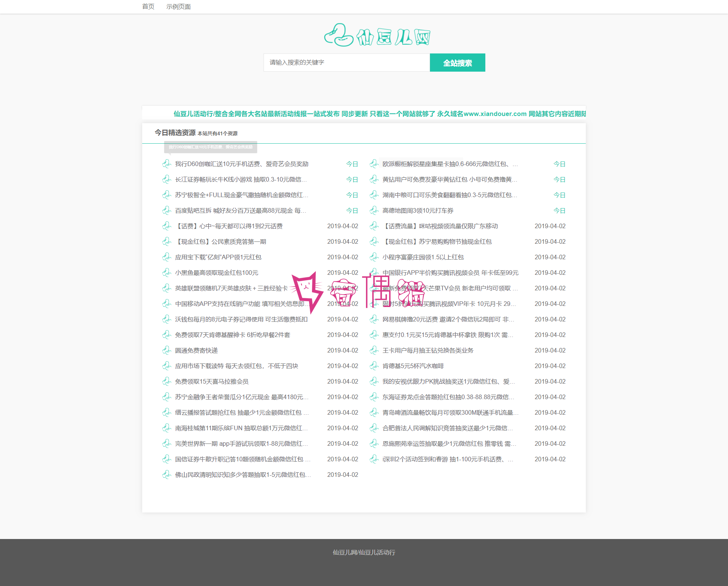Click bean icon beside 我行D60创咖汇 entry

[167, 164]
